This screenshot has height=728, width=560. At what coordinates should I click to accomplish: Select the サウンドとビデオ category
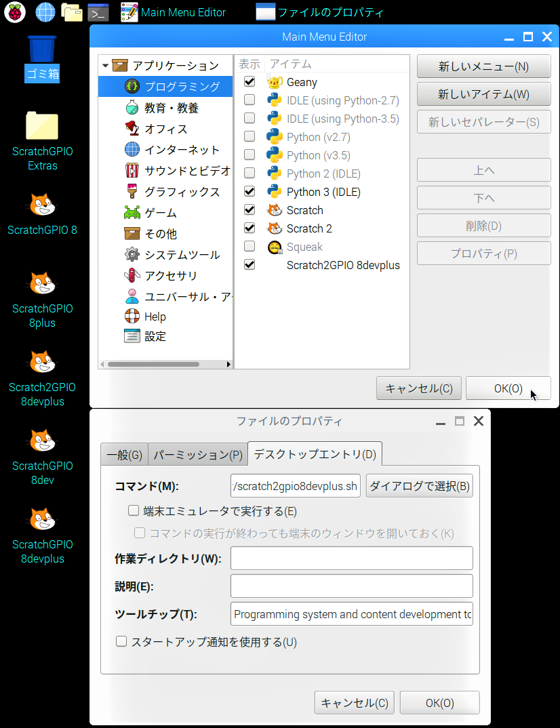click(x=165, y=170)
